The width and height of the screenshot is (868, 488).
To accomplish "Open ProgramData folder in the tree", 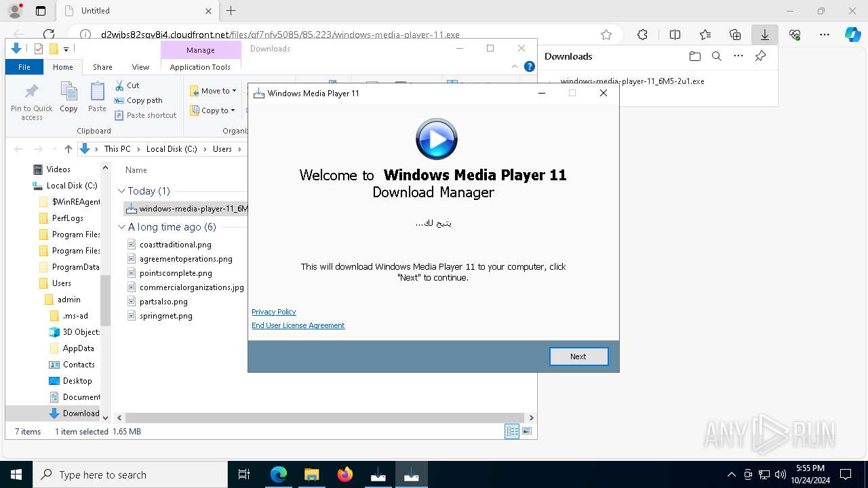I will [x=75, y=267].
